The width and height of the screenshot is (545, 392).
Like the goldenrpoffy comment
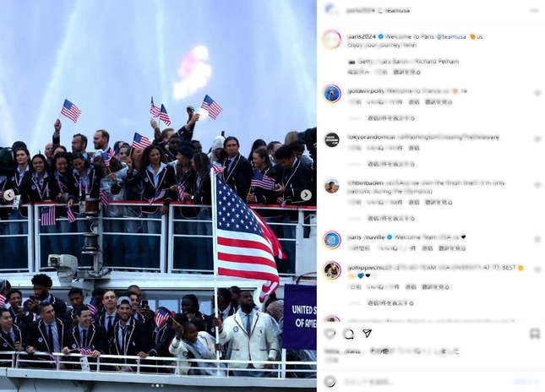point(537,93)
